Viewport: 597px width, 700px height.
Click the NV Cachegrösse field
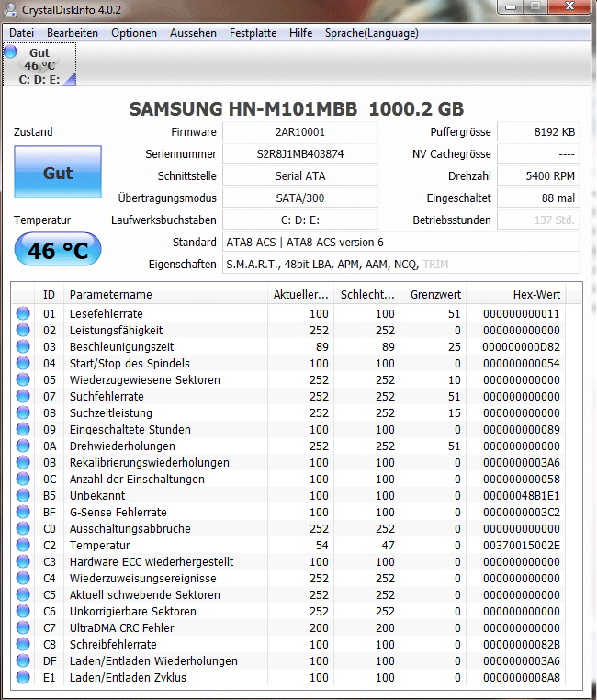click(x=538, y=153)
